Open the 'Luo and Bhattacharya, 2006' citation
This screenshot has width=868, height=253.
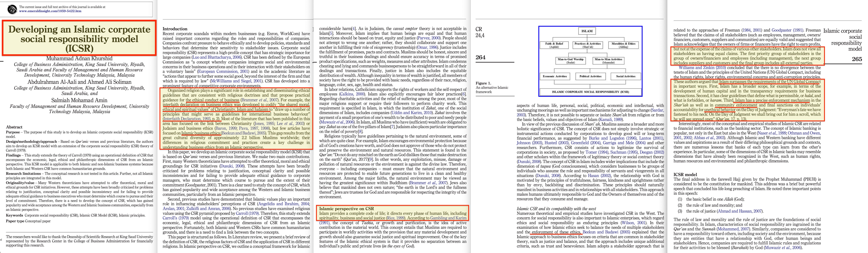[217, 57]
